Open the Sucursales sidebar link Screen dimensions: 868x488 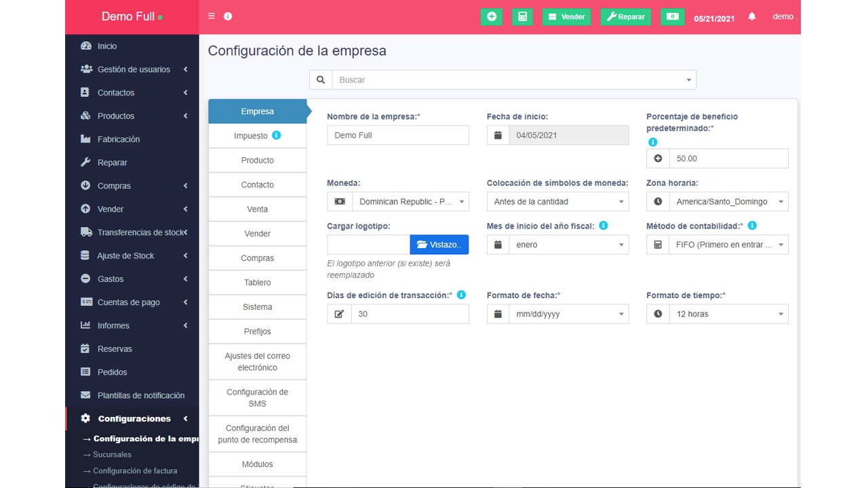point(112,455)
